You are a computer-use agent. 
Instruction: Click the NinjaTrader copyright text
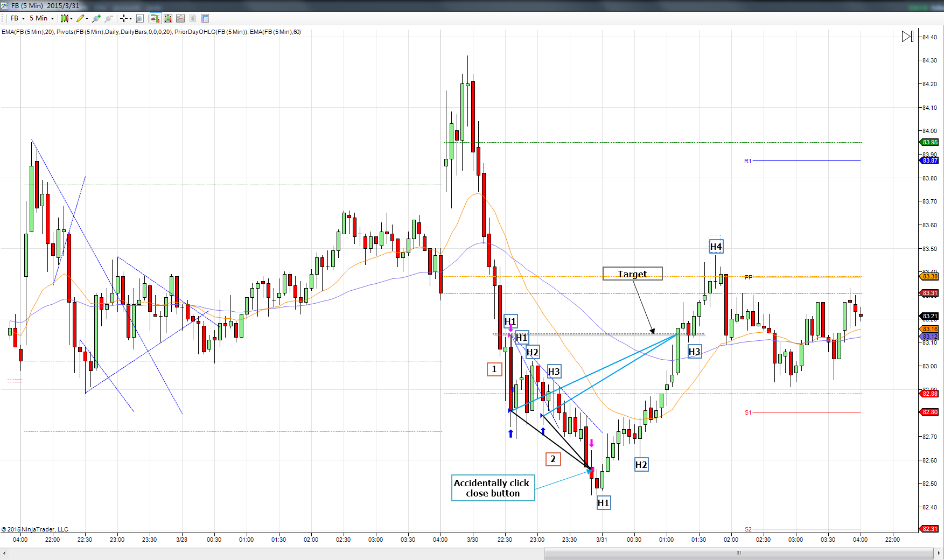(35, 529)
